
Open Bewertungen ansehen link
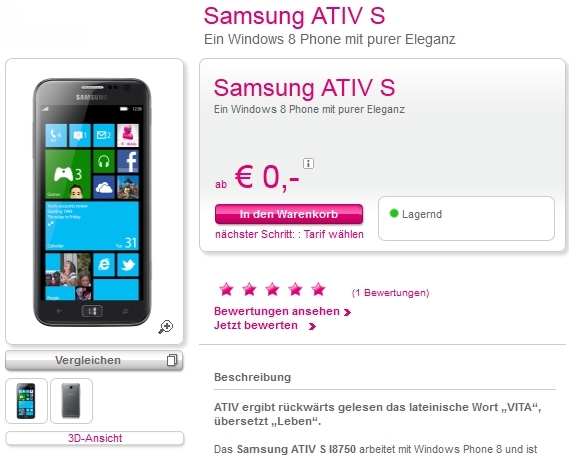[277, 311]
